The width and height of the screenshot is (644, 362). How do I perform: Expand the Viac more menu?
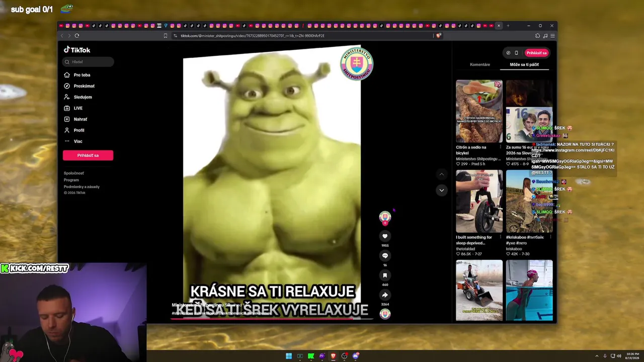coord(73,141)
